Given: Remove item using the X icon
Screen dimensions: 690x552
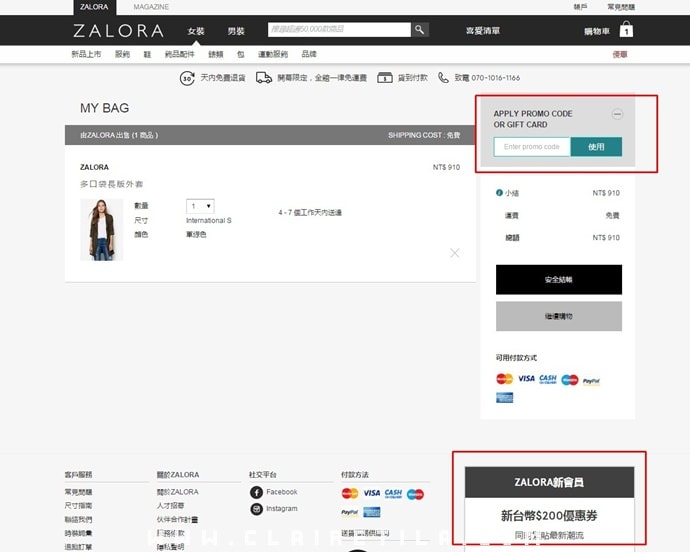Looking at the screenshot, I should click(455, 253).
